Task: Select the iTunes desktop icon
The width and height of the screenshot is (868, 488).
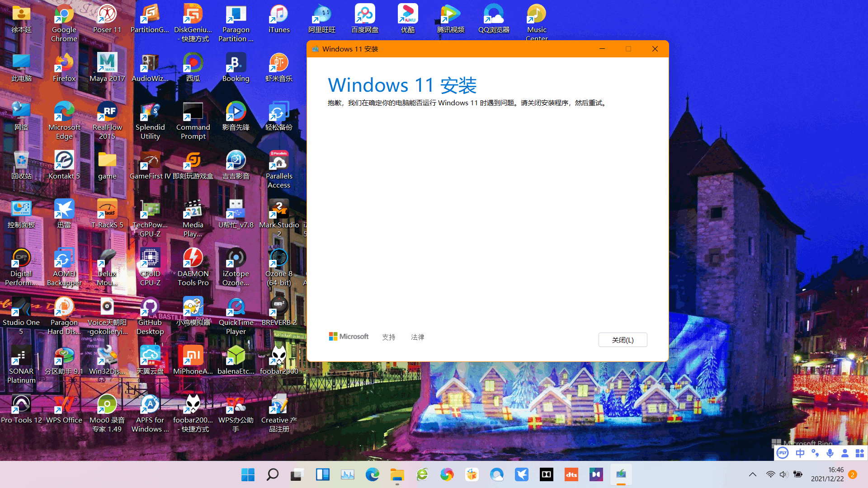Action: pos(279,19)
